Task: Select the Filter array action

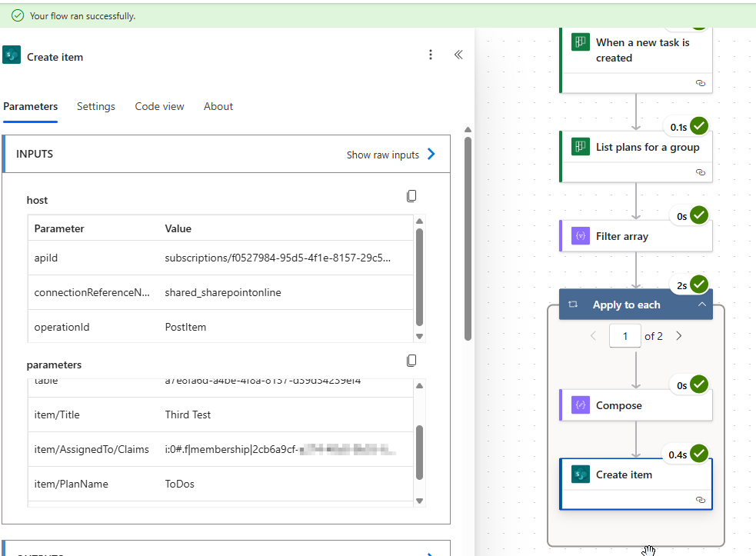Action: click(636, 236)
